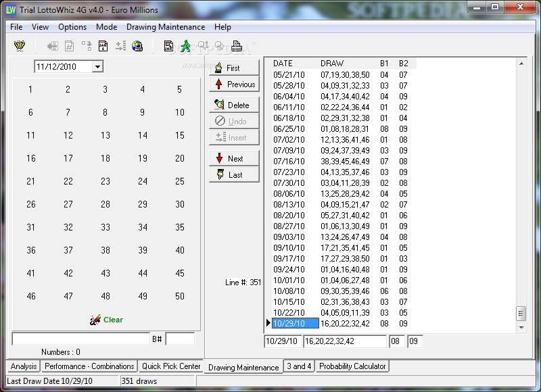Click the globe and computer internet icon
Viewport: 541px width, 392px height.
point(137,46)
